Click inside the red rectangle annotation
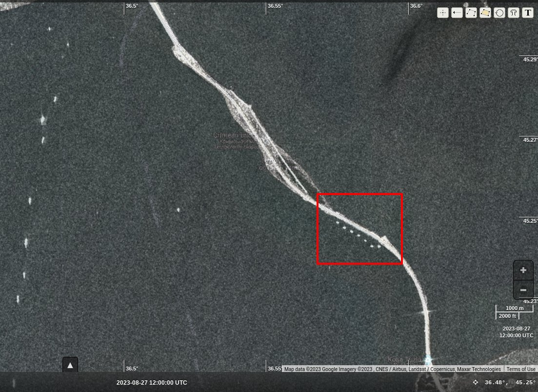538x392 pixels. [x=359, y=229]
